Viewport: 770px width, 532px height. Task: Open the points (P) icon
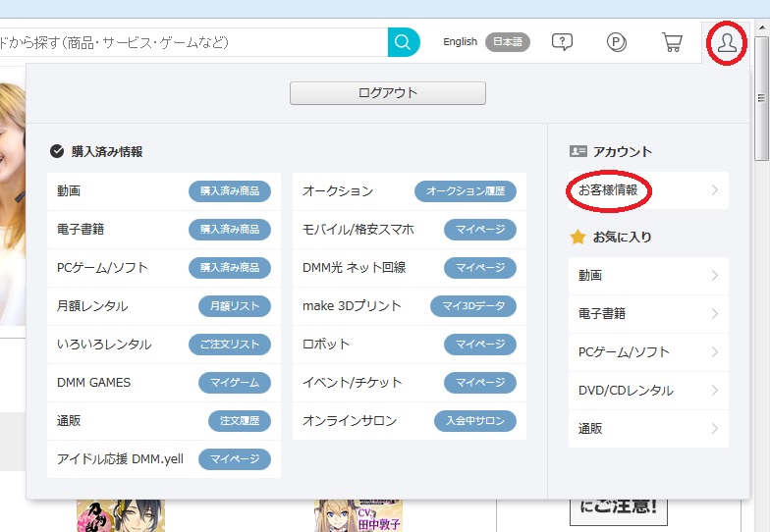pos(617,42)
